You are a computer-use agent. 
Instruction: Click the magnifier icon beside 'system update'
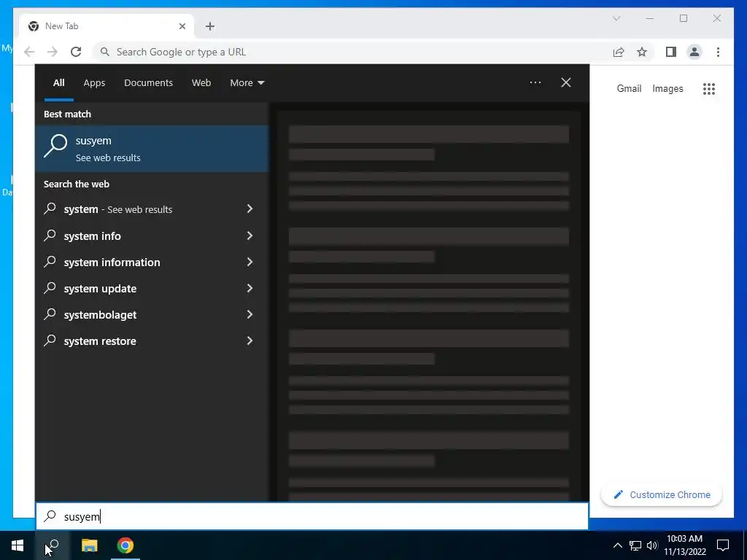(x=50, y=287)
